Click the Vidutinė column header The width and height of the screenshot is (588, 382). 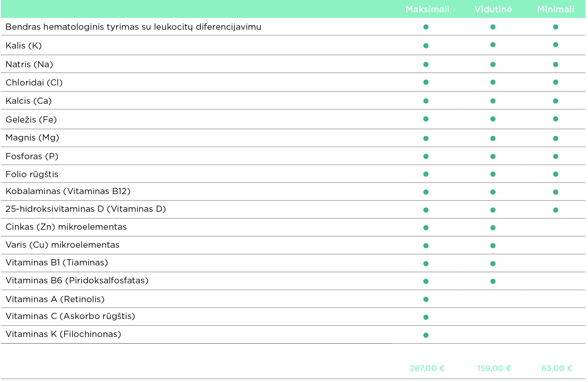point(493,9)
